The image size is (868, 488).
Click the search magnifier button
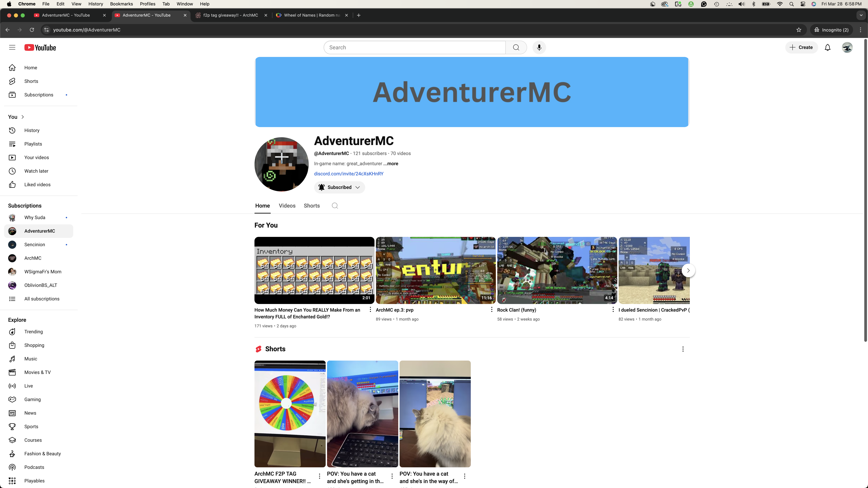(x=516, y=47)
